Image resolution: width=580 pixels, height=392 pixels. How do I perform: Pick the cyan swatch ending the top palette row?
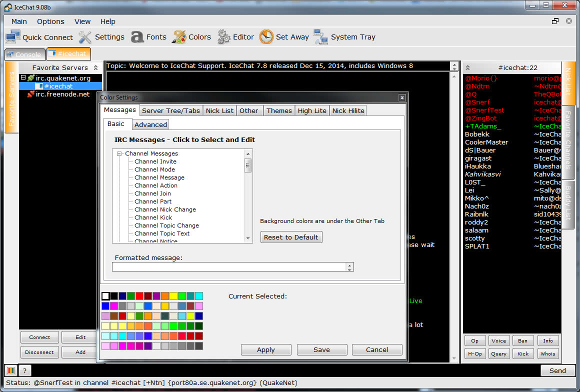tap(199, 296)
